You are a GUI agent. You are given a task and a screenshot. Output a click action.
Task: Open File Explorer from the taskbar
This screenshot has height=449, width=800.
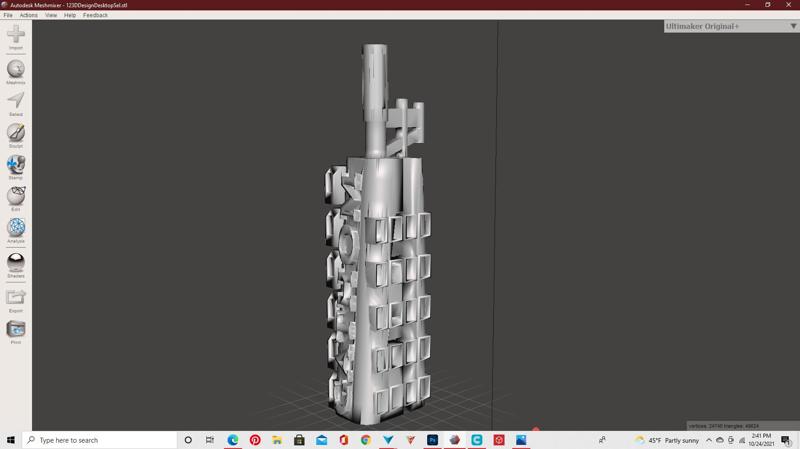[x=277, y=440]
